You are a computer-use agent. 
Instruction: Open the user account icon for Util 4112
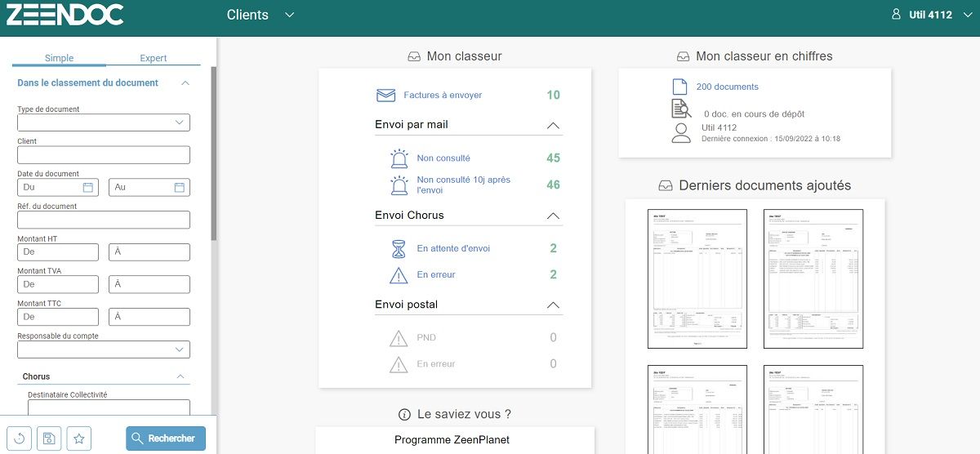896,15
